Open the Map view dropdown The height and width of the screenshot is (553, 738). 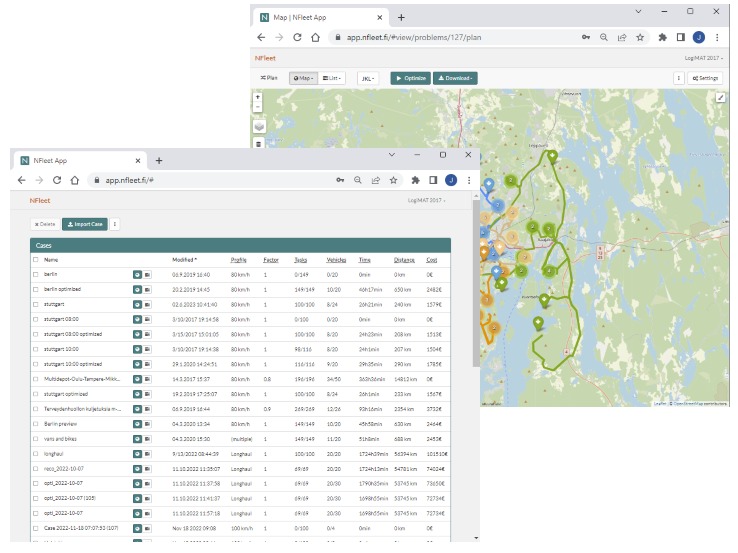[x=303, y=78]
